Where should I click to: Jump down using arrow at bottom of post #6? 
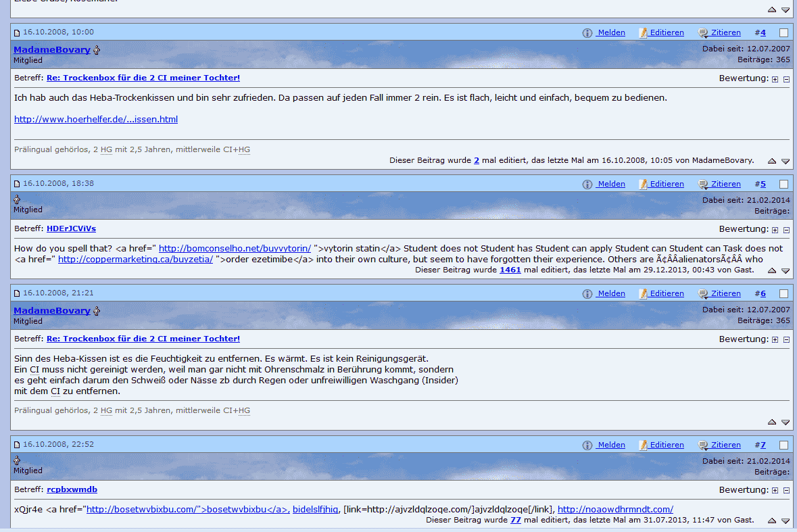click(786, 422)
